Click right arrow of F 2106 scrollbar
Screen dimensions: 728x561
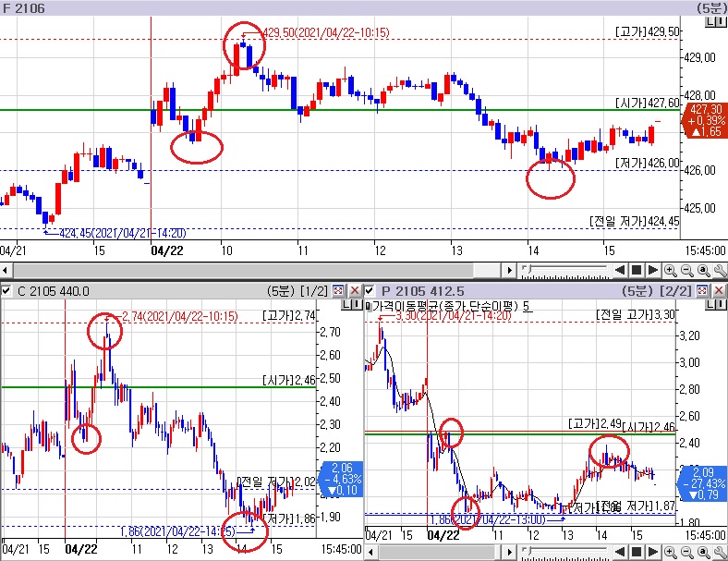pyautogui.click(x=510, y=270)
